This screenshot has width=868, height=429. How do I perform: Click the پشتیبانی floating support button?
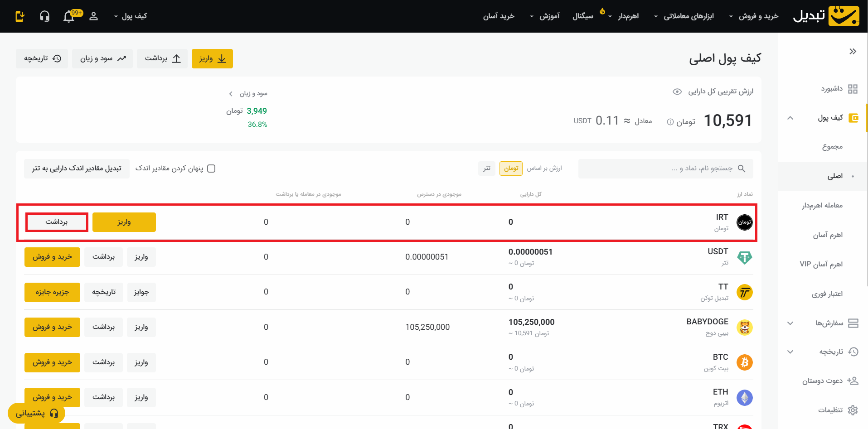[36, 413]
